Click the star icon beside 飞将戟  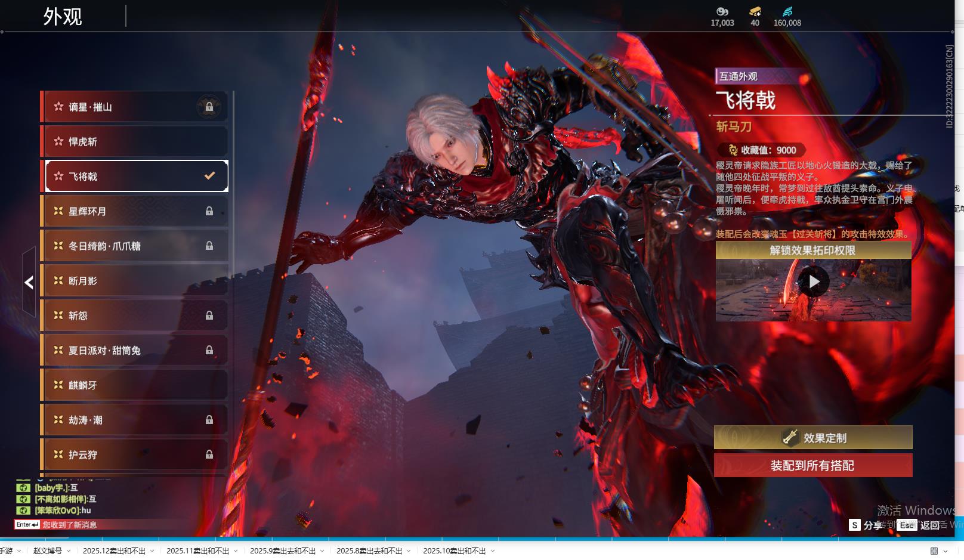point(58,176)
